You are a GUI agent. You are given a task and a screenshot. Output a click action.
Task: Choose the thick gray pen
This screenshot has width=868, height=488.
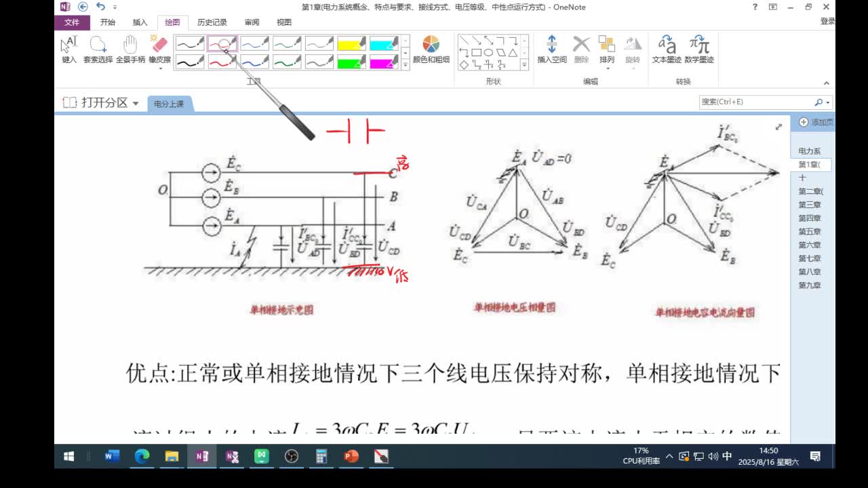(x=319, y=62)
